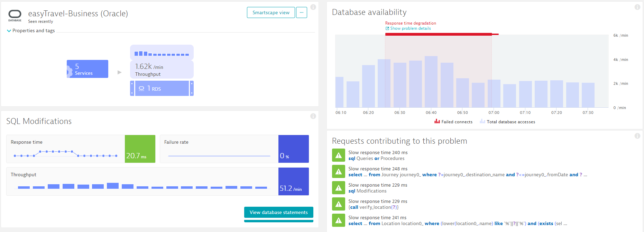Click warning icon for verify_location call
The width and height of the screenshot is (644, 232).
[339, 204]
